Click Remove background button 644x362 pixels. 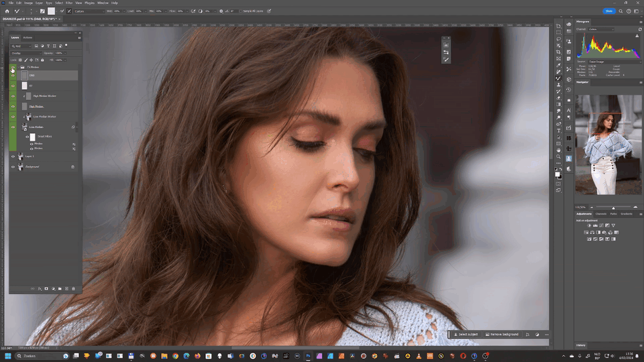[x=502, y=335]
